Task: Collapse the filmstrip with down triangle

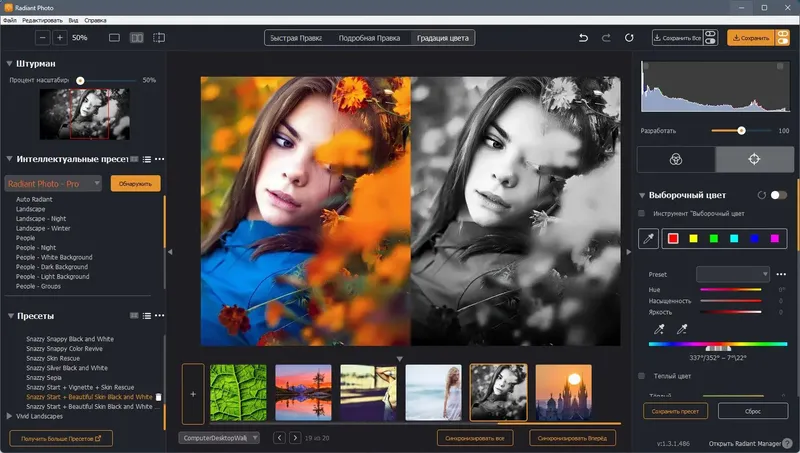Action: (x=399, y=359)
